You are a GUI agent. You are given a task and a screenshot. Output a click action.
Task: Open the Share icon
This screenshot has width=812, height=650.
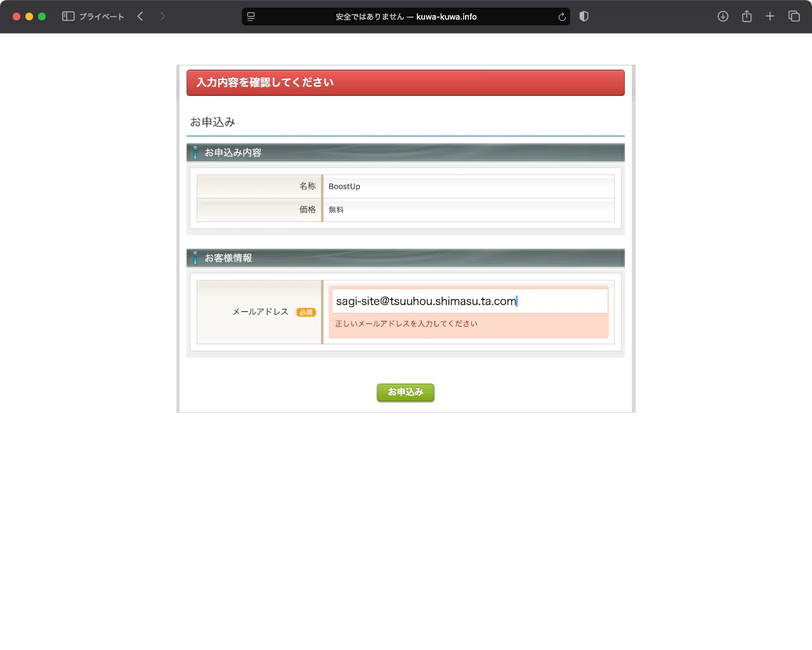click(x=747, y=16)
